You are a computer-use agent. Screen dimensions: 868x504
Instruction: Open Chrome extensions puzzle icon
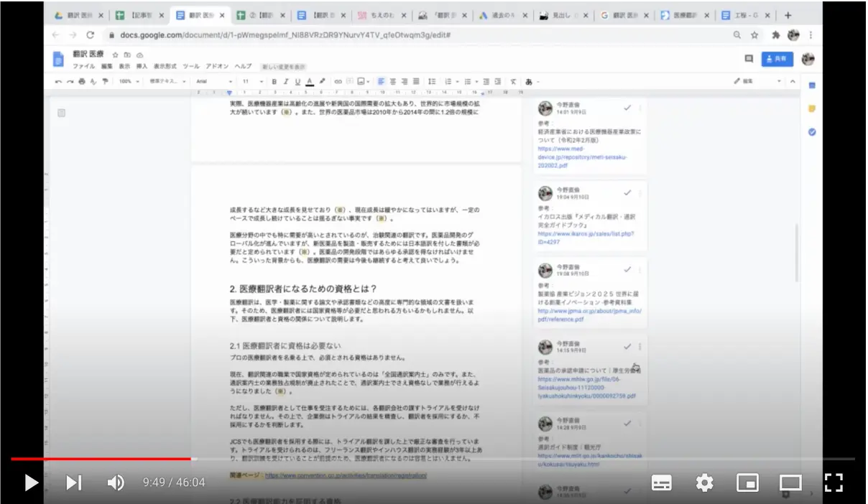point(775,34)
